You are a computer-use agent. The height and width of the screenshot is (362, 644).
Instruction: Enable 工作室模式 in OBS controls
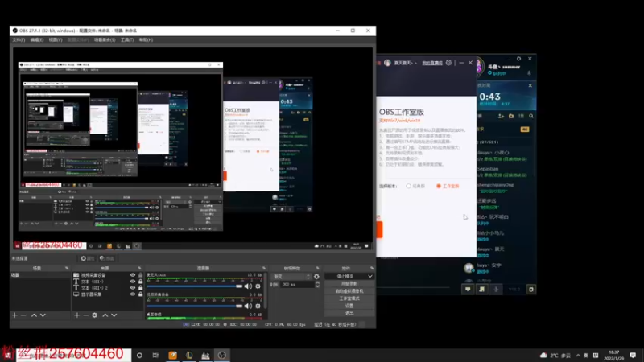pos(349,298)
